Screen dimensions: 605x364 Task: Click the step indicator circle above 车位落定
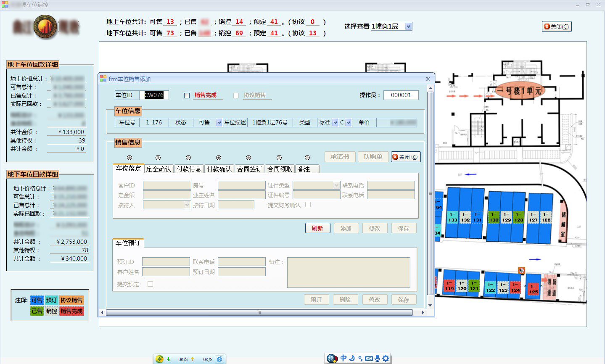pyautogui.click(x=129, y=158)
